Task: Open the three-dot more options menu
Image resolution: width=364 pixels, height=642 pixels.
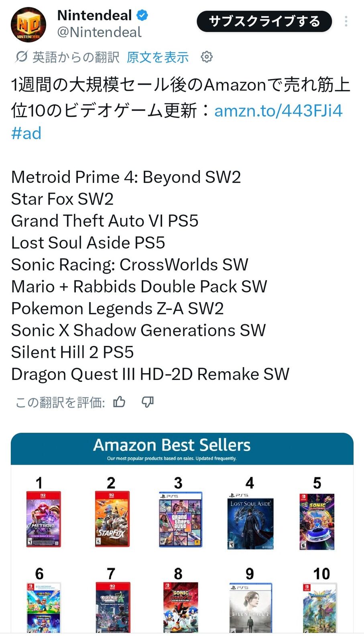Action: (x=346, y=21)
